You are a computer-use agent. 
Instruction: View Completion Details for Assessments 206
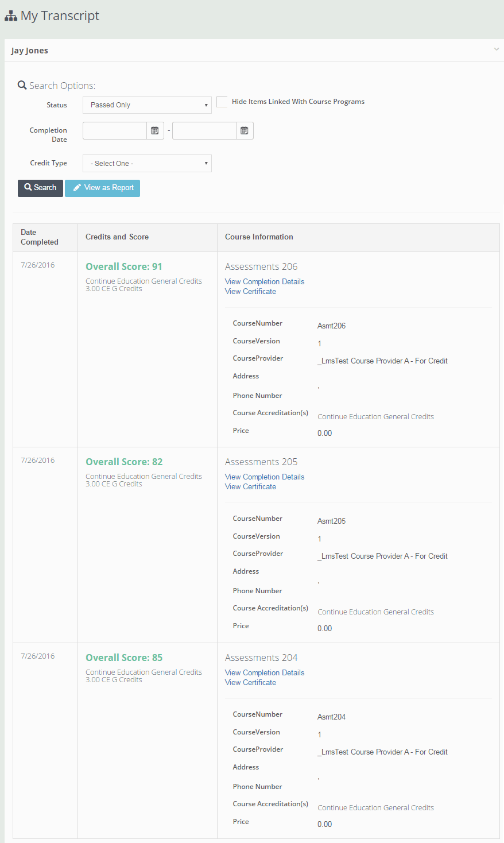(x=265, y=281)
